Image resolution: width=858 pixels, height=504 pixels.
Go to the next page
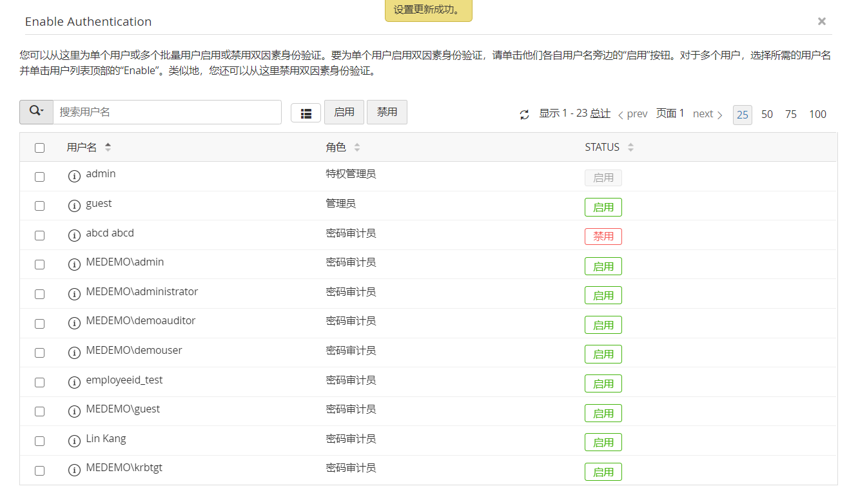708,114
